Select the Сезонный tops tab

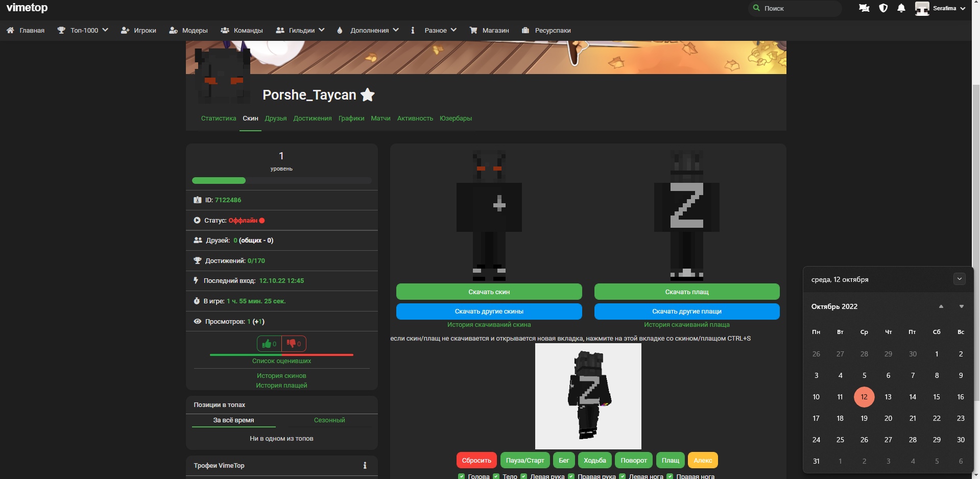329,420
